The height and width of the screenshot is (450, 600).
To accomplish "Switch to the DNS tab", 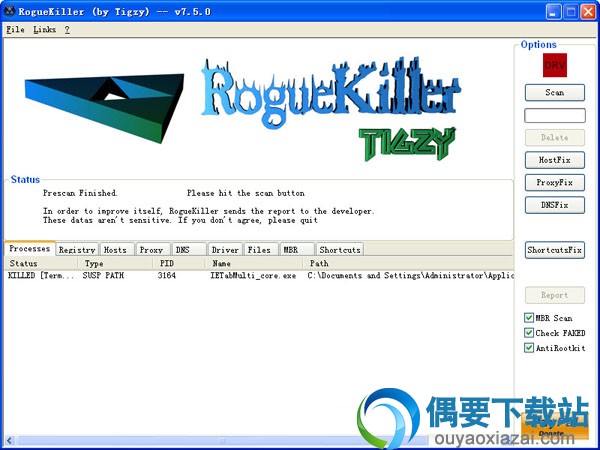I will pyautogui.click(x=189, y=249).
